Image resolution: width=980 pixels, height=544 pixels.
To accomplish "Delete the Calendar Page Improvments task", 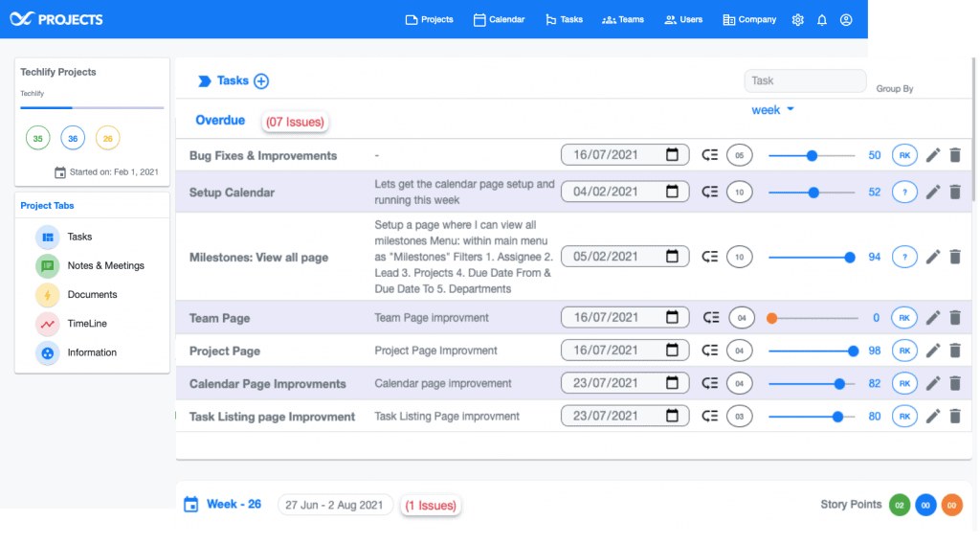I will coord(955,383).
